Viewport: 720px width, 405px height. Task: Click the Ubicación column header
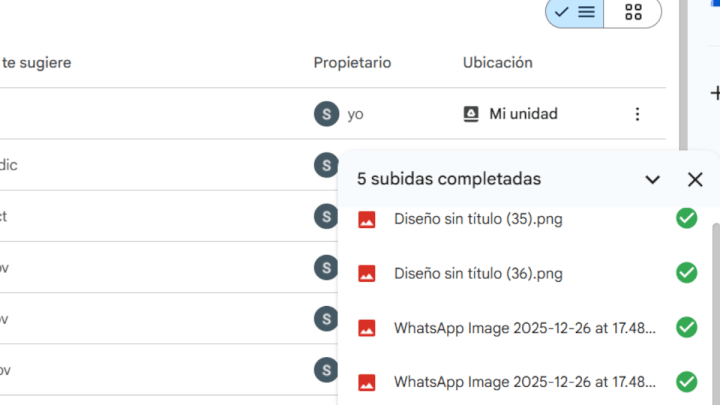[498, 63]
